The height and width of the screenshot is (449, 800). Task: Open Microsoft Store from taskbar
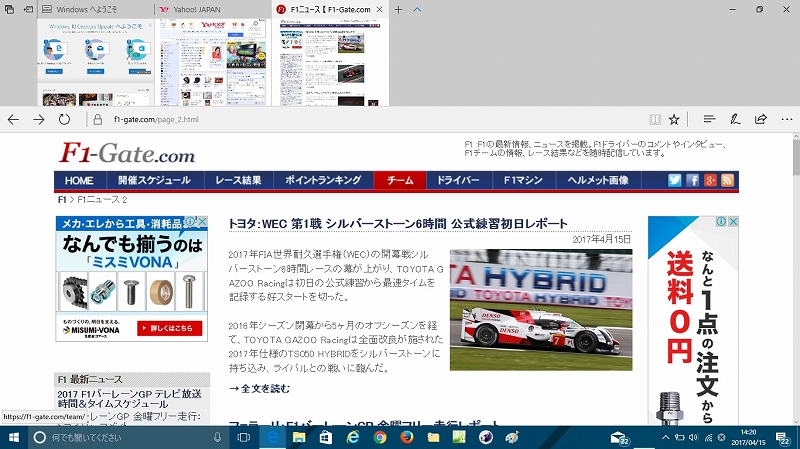tap(326, 437)
